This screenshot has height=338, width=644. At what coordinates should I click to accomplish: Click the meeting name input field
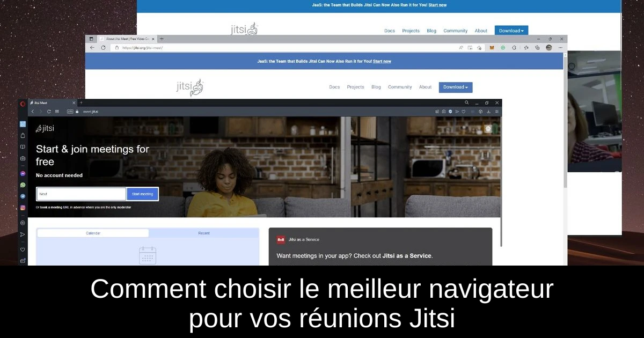(x=81, y=194)
